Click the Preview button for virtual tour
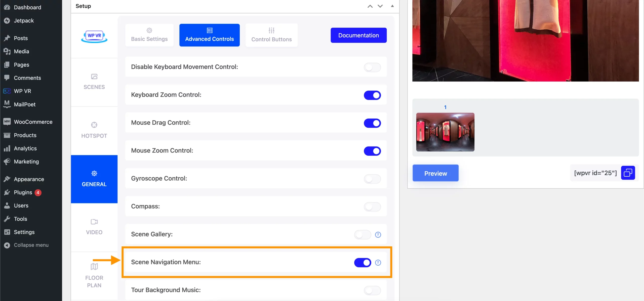The height and width of the screenshot is (301, 644). pos(435,173)
